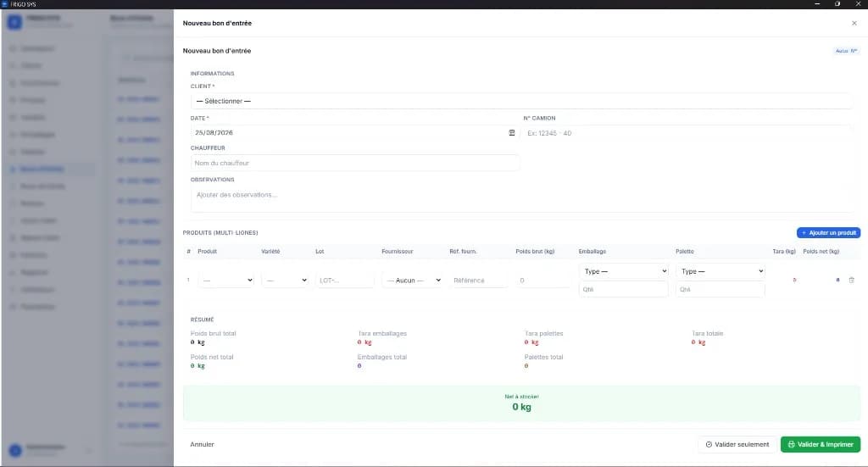Minimize the TRGO SYS window
The width and height of the screenshot is (868, 467).
point(817,4)
